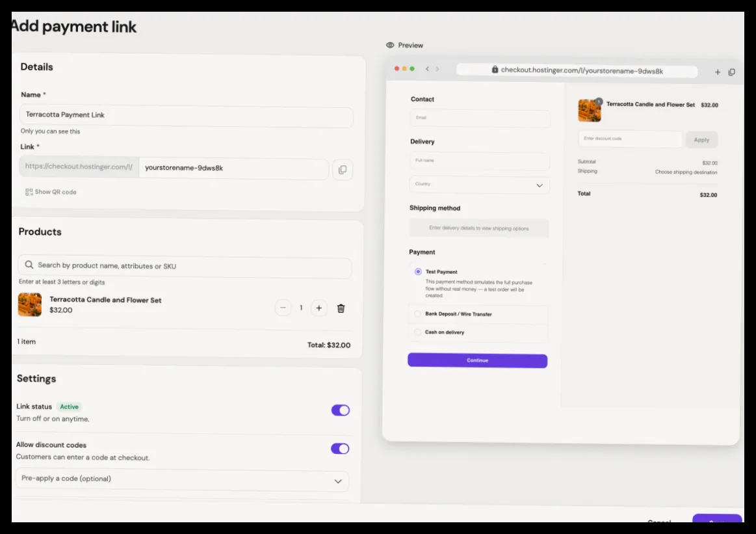Image resolution: width=756 pixels, height=534 pixels.
Task: Open the Country dropdown in preview
Action: point(479,185)
